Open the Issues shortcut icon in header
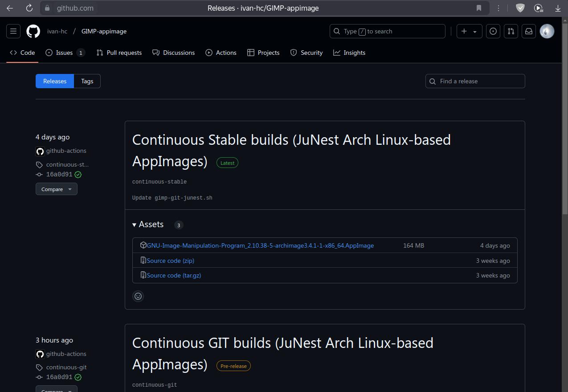 pos(493,31)
